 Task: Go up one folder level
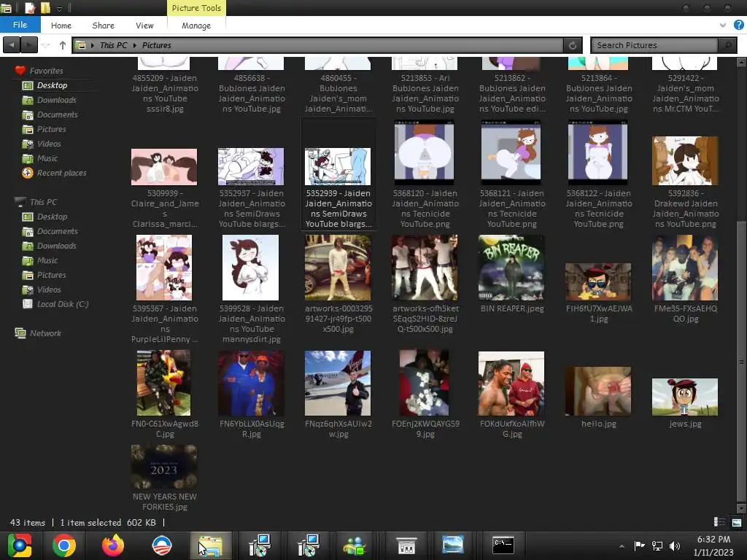pyautogui.click(x=63, y=45)
